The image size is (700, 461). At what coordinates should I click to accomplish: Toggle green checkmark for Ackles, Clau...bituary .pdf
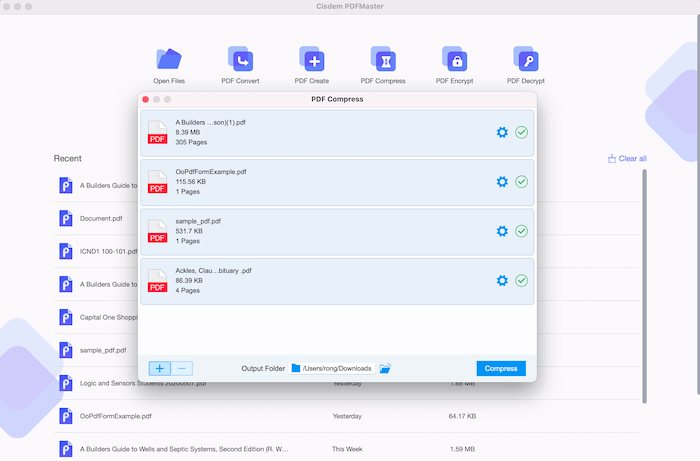[521, 281]
